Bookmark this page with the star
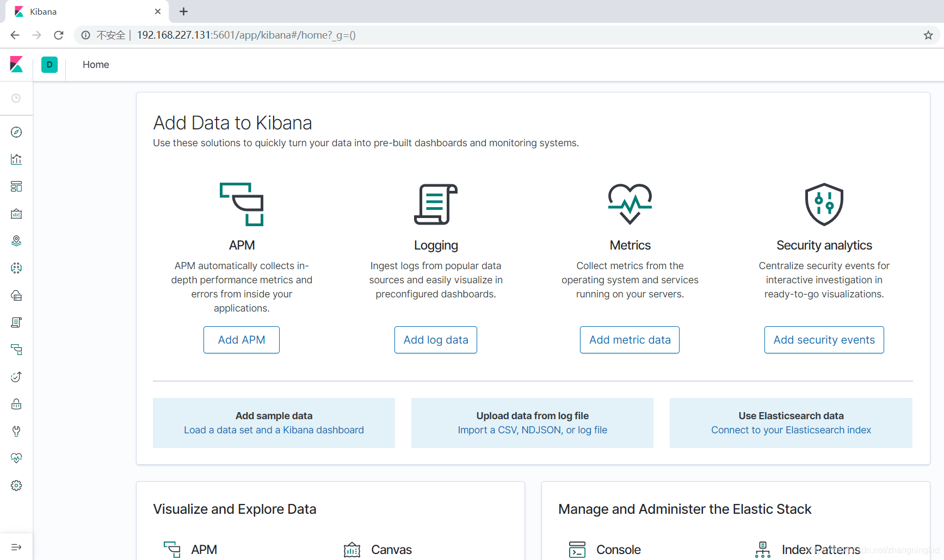944x560 pixels. 928,35
